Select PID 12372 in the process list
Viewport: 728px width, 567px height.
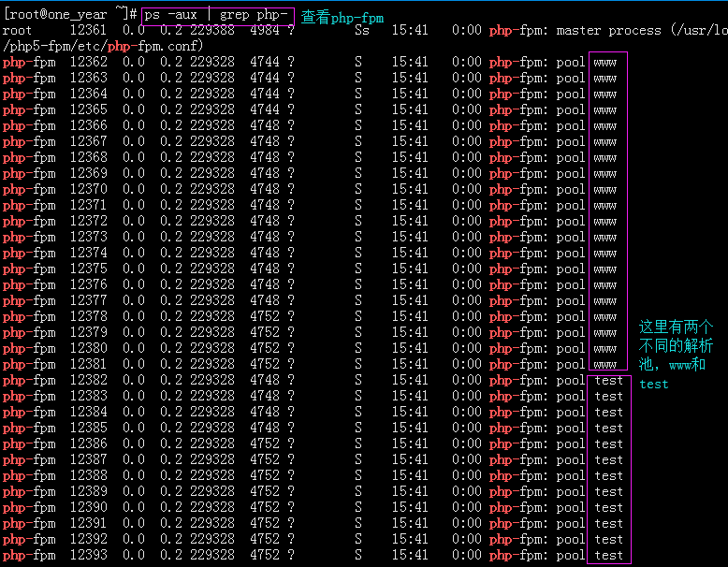(88, 221)
